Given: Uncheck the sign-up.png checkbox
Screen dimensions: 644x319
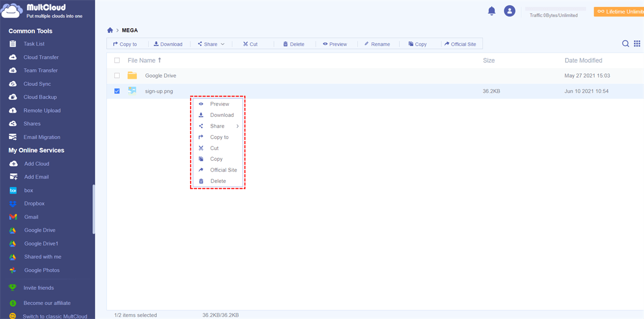Looking at the screenshot, I should pyautogui.click(x=117, y=91).
